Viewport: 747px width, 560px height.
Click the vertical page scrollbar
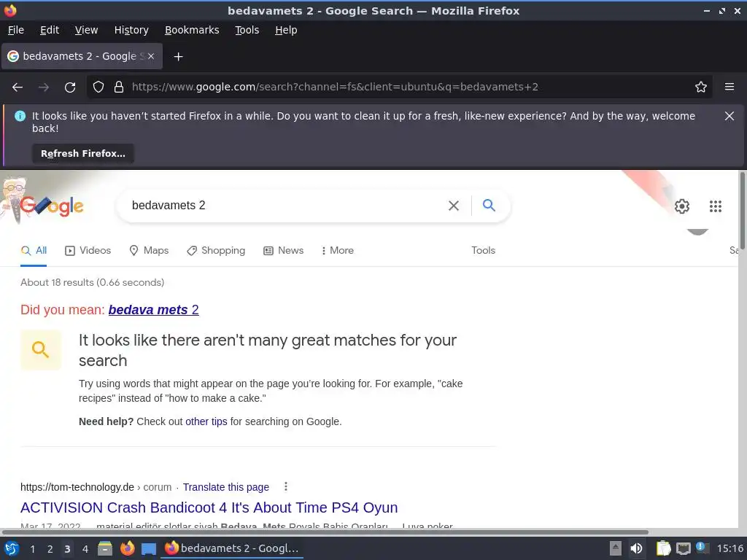(742, 209)
